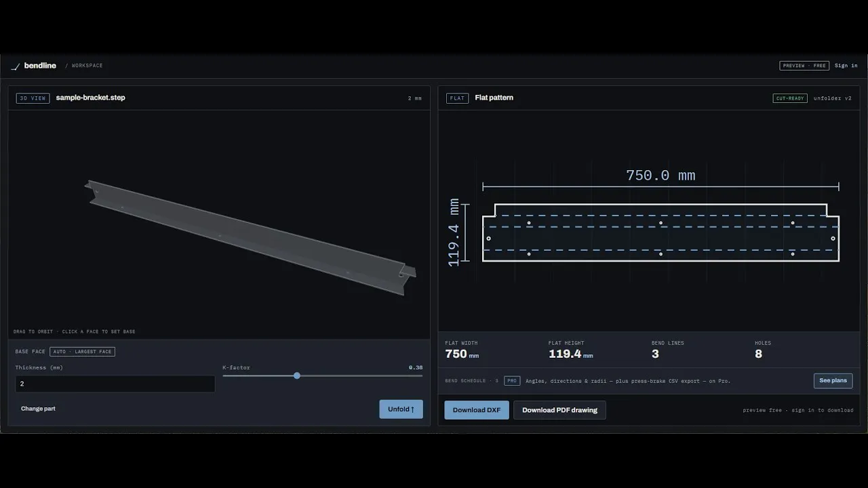The height and width of the screenshot is (488, 868).
Task: Click unfolder v2 label
Action: [833, 98]
